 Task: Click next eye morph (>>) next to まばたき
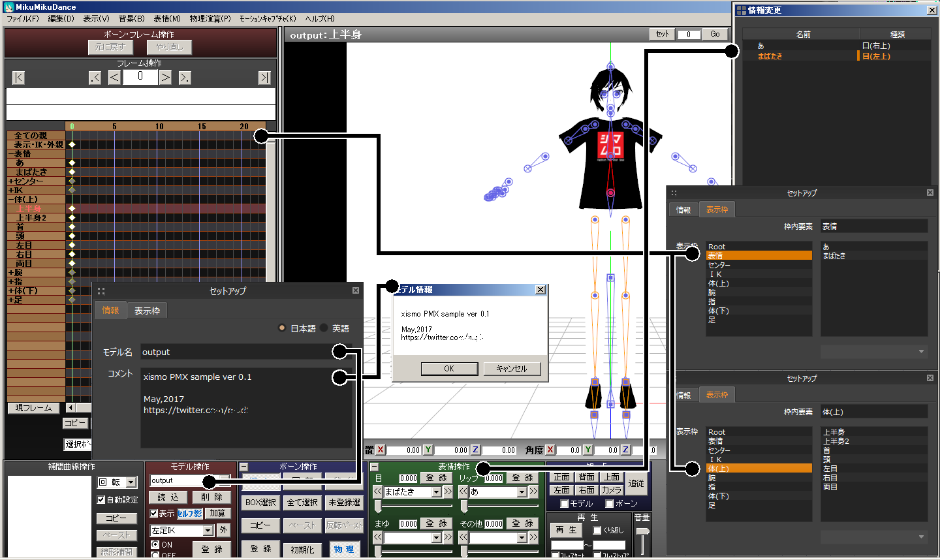tap(448, 492)
